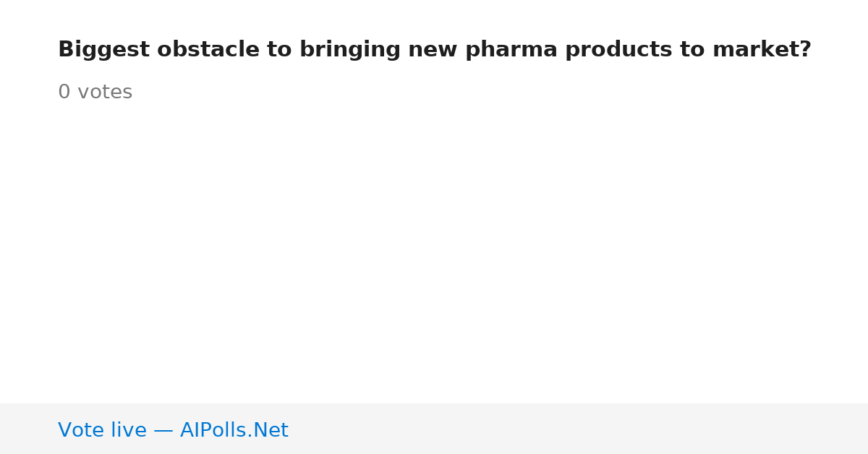Click the empty poll results area

[434, 253]
